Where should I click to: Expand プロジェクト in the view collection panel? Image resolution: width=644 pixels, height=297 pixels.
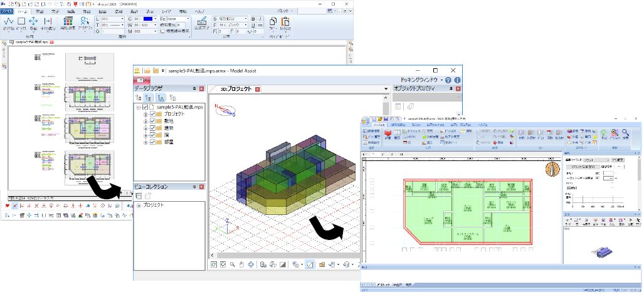139,205
